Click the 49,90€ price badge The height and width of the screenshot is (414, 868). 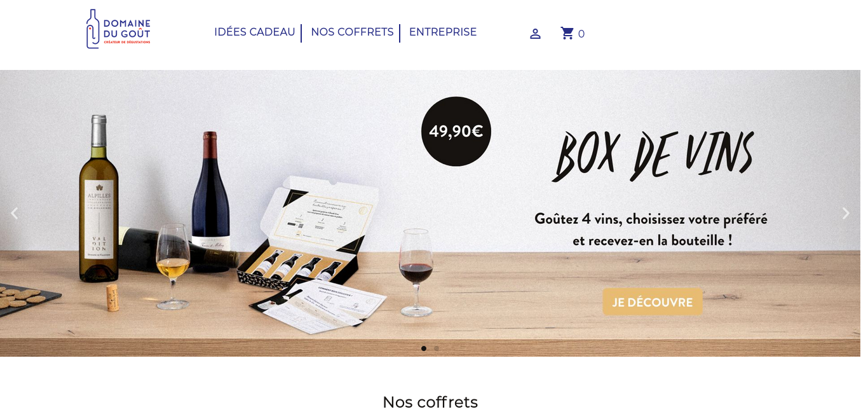pyautogui.click(x=456, y=132)
